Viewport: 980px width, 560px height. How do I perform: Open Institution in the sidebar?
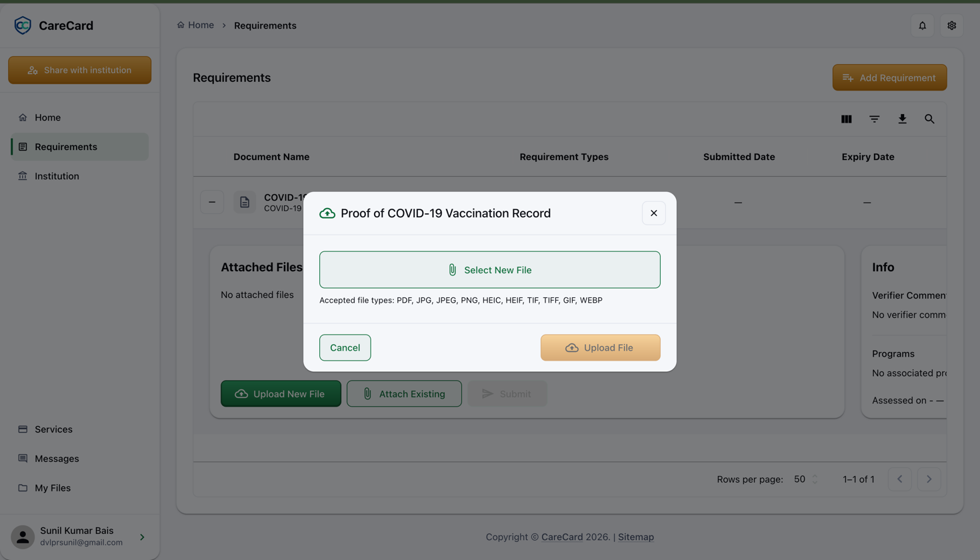point(79,176)
